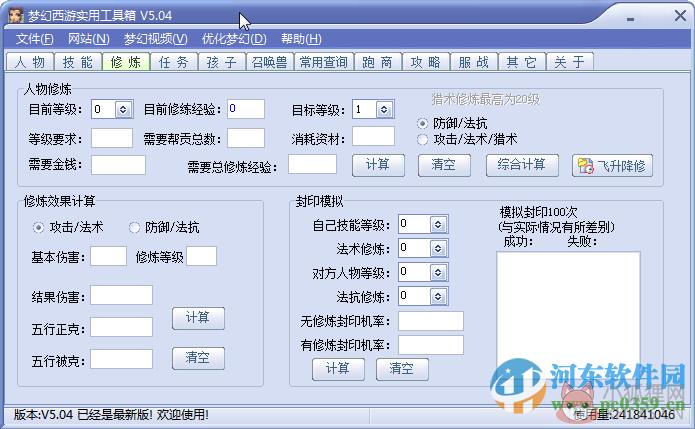Click the 需要金钱 field

(x=118, y=165)
